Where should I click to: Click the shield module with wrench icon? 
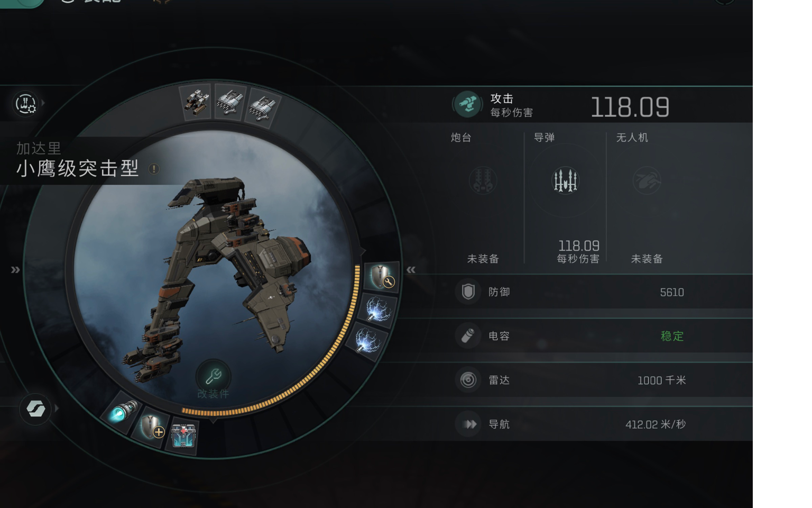[382, 276]
